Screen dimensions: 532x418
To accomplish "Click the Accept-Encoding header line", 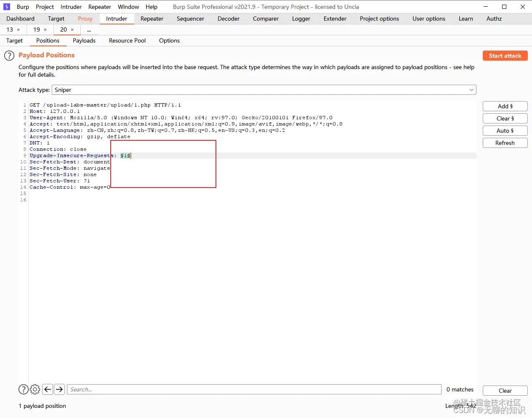I will (80, 137).
